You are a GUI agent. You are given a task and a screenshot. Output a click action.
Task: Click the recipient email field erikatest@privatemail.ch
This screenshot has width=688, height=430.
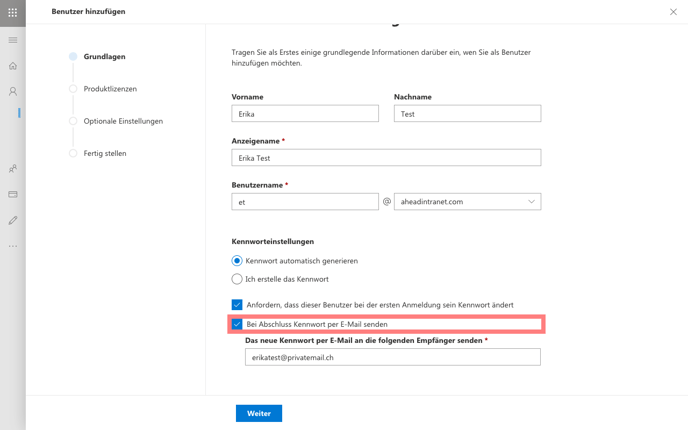coord(393,357)
